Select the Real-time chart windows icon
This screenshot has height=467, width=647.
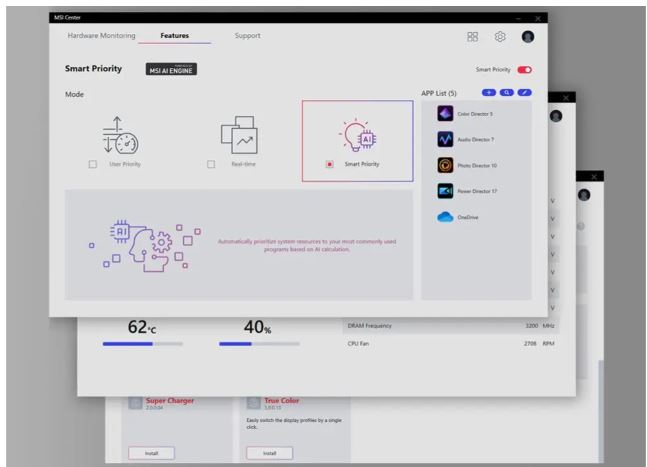[x=239, y=135]
